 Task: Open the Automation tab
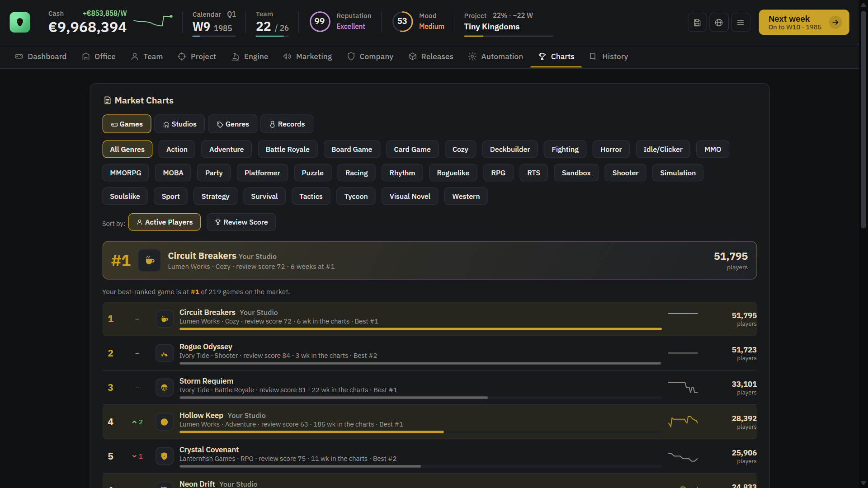(495, 56)
